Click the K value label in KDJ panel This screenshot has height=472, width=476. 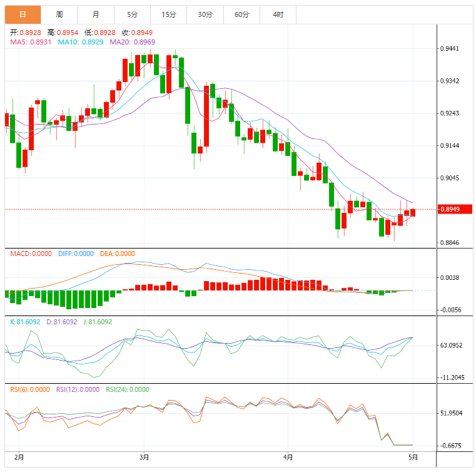tap(25, 321)
